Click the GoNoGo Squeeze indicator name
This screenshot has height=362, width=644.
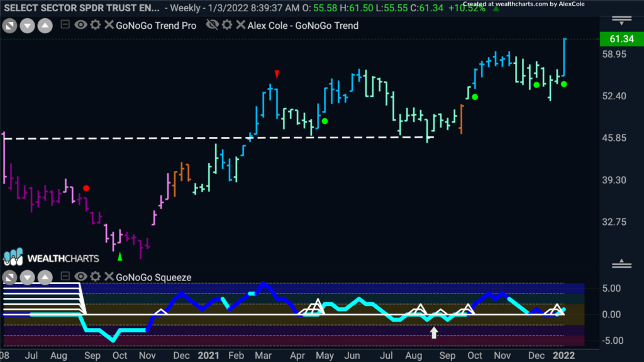click(x=153, y=277)
